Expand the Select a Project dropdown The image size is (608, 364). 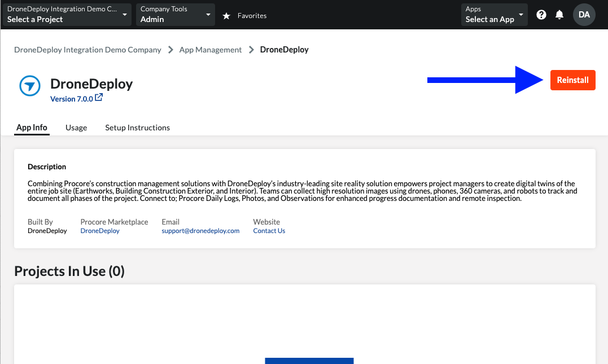point(67,15)
